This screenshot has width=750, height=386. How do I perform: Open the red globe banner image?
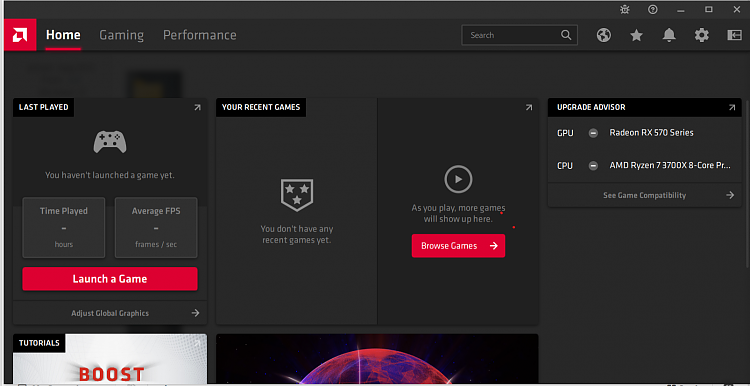click(377, 359)
